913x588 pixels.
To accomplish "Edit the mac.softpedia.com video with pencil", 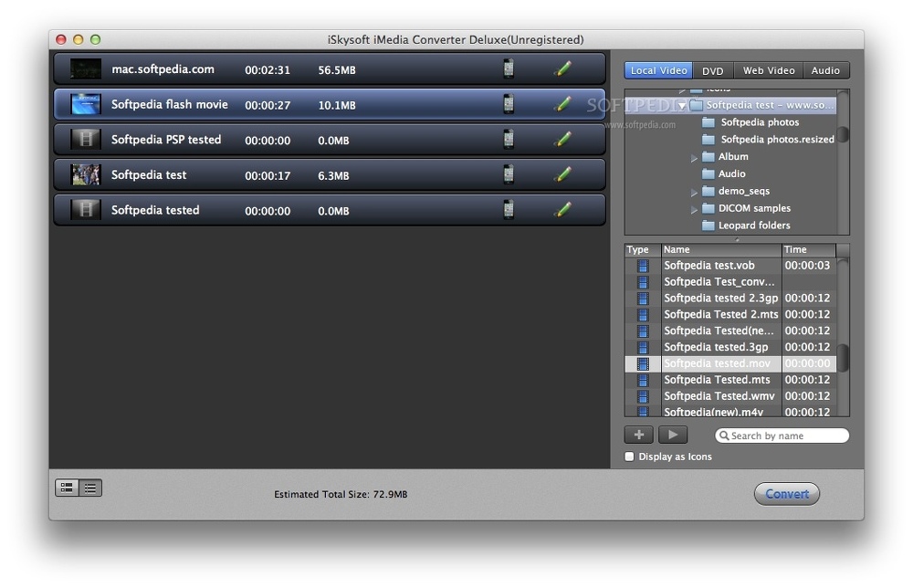I will point(562,68).
